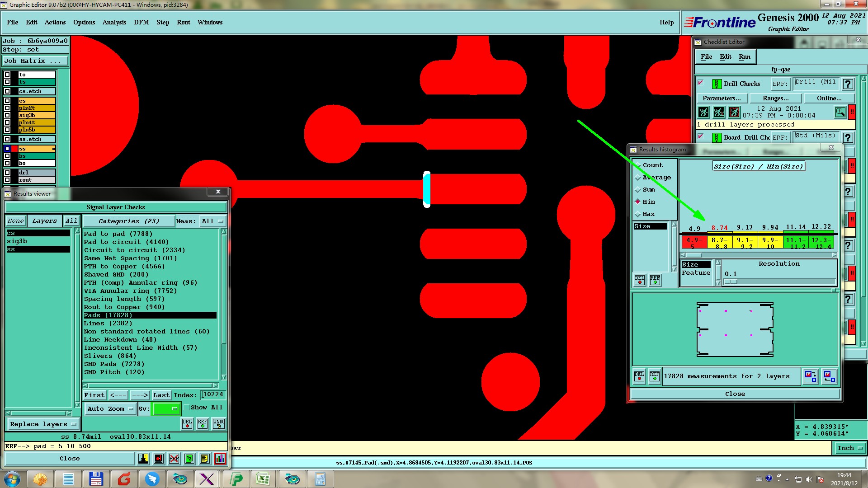Open the Rout menu
This screenshot has width=868, height=488.
tap(184, 22)
